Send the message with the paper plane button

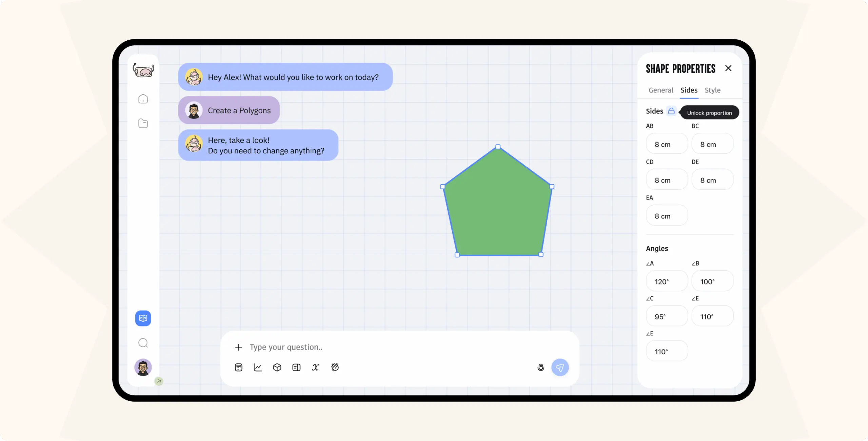pyautogui.click(x=560, y=367)
